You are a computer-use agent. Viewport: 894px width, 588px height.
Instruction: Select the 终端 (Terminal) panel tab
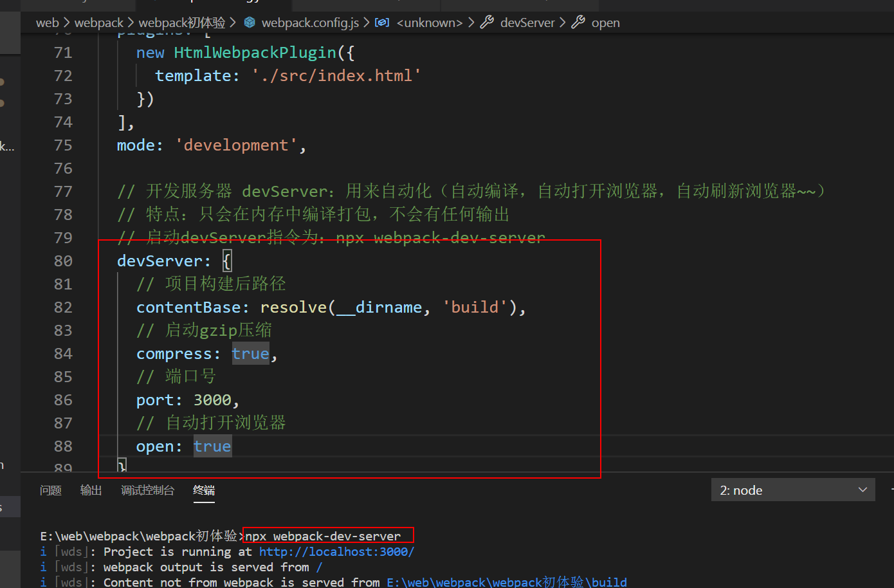pyautogui.click(x=204, y=490)
